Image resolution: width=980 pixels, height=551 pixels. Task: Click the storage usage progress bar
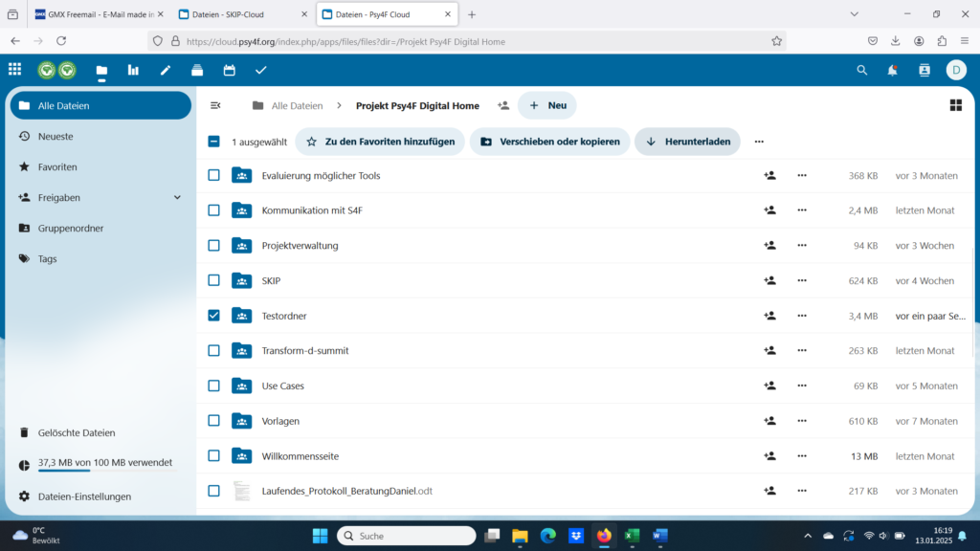[64, 471]
